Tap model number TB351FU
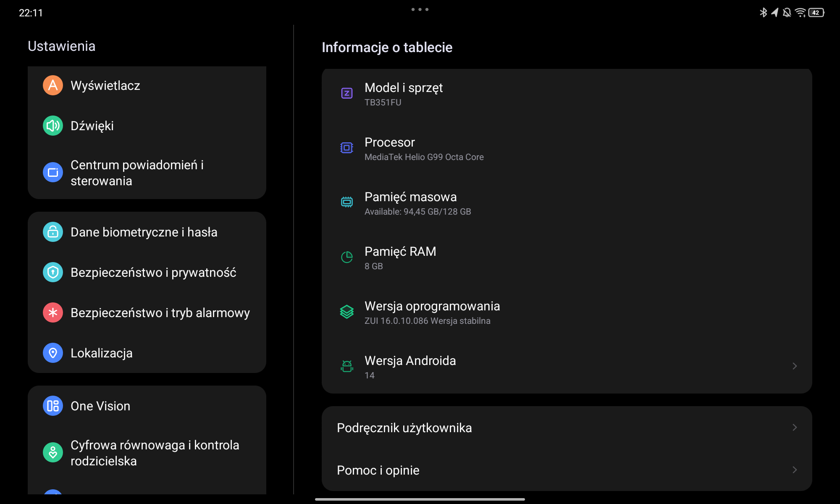This screenshot has width=840, height=504. click(383, 102)
